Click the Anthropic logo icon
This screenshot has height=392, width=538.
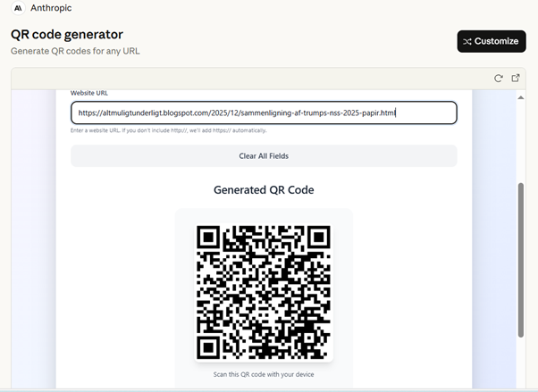pyautogui.click(x=18, y=8)
